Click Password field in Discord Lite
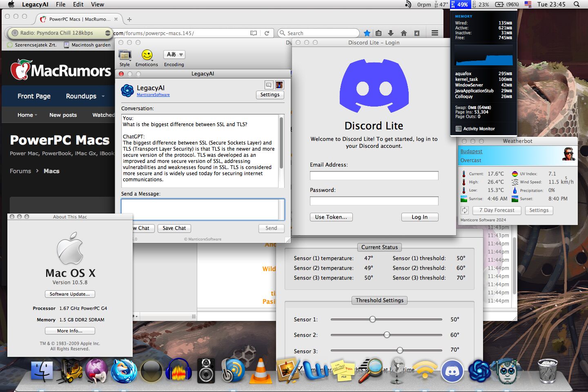Image resolution: width=588 pixels, height=392 pixels. click(x=374, y=201)
